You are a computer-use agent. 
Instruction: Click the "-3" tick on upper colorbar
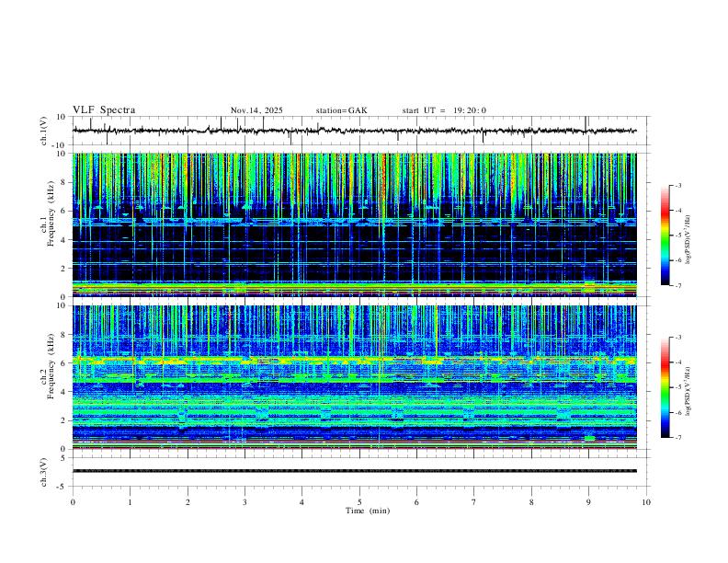(x=678, y=185)
